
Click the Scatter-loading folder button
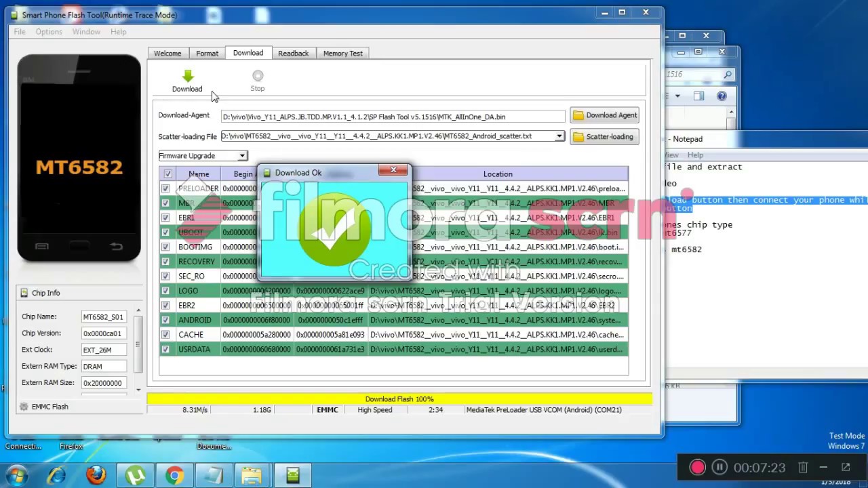pyautogui.click(x=605, y=137)
